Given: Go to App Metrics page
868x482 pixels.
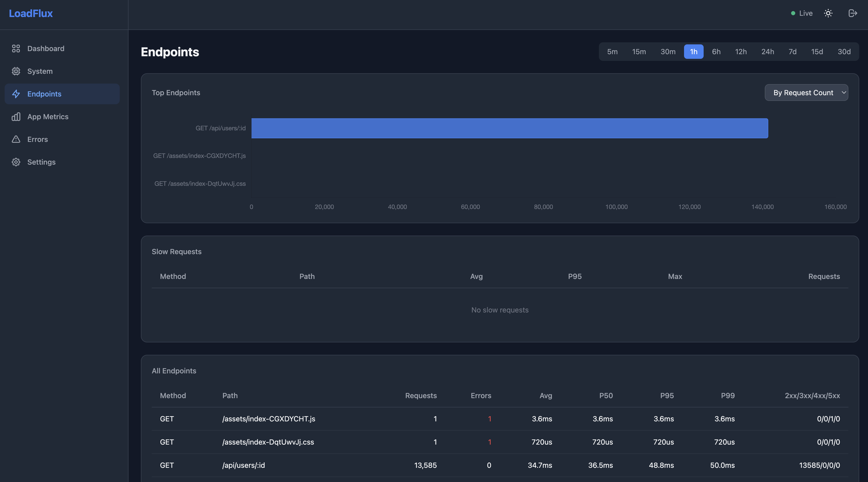Looking at the screenshot, I should coord(47,117).
